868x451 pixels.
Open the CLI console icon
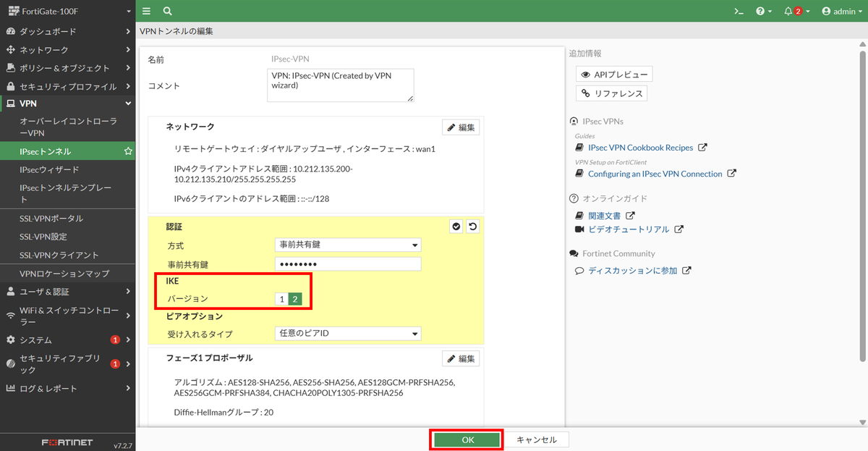coord(739,11)
